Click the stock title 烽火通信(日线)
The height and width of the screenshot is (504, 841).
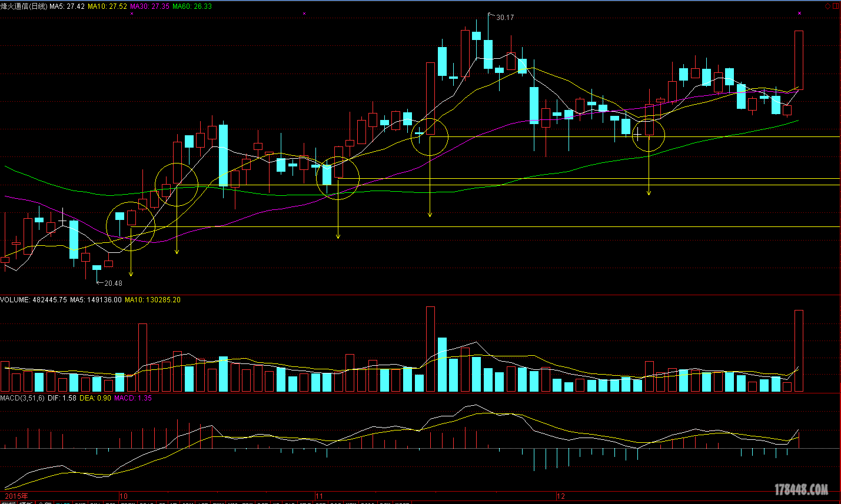tap(24, 6)
